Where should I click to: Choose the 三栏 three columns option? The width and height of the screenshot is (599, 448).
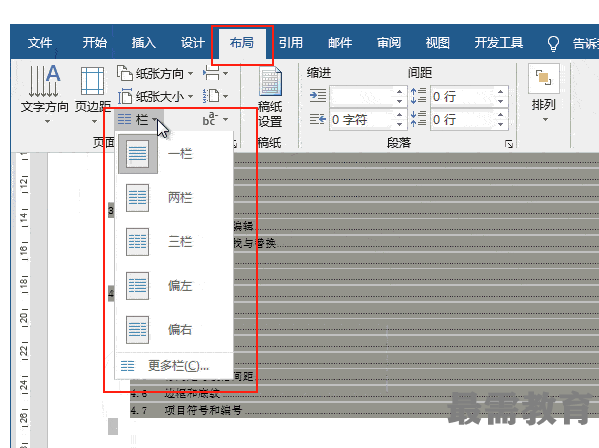pyautogui.click(x=174, y=242)
